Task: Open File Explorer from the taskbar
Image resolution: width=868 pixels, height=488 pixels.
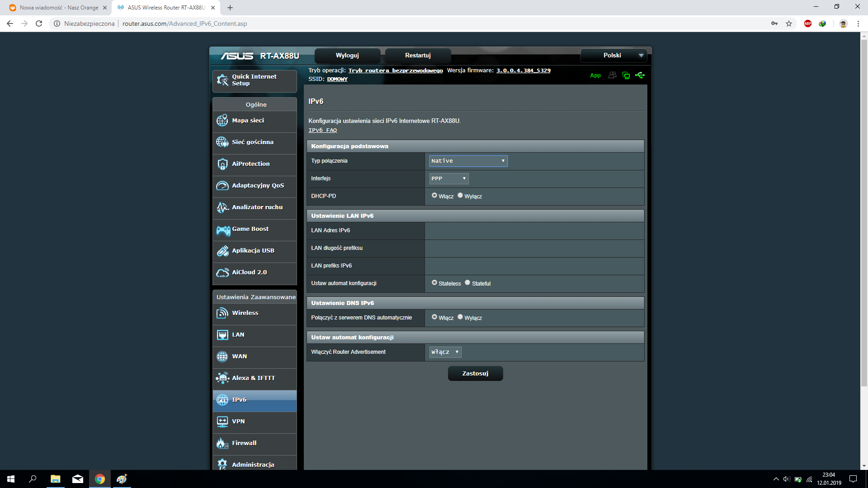Action: coord(55,479)
